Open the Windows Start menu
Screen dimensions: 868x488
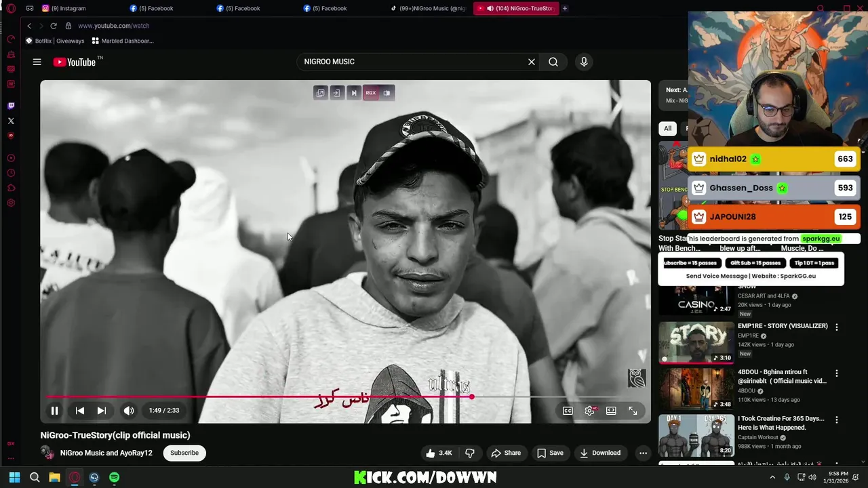14,477
